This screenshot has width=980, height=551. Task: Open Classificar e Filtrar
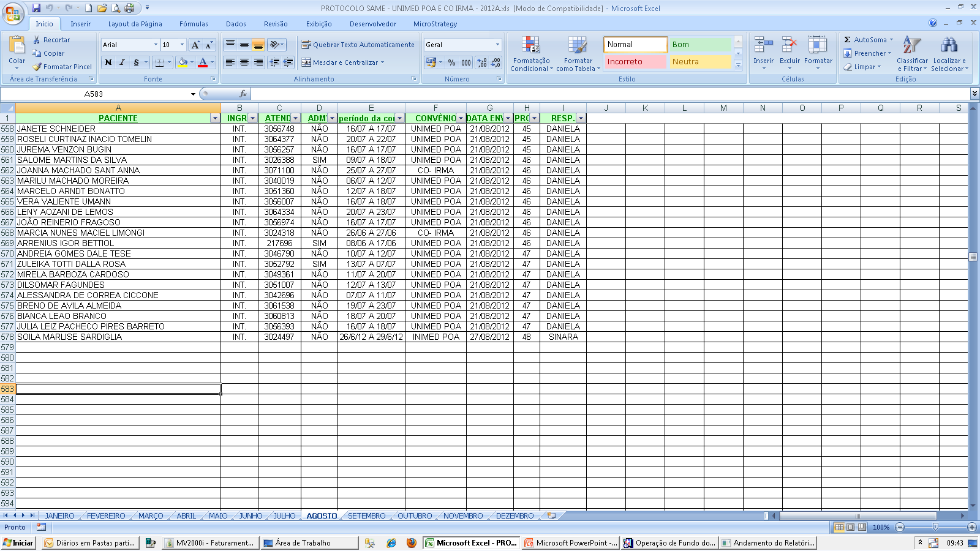(912, 54)
